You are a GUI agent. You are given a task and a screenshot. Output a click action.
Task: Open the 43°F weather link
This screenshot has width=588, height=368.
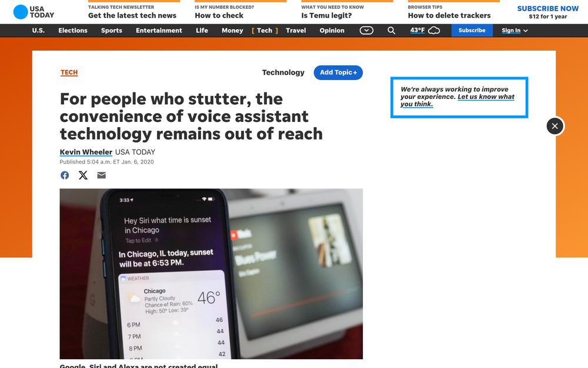point(417,30)
